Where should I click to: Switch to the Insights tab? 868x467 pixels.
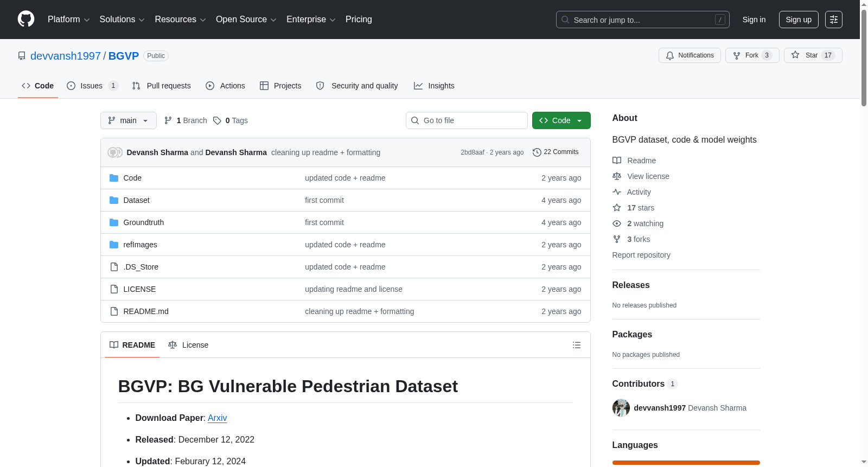pos(434,86)
